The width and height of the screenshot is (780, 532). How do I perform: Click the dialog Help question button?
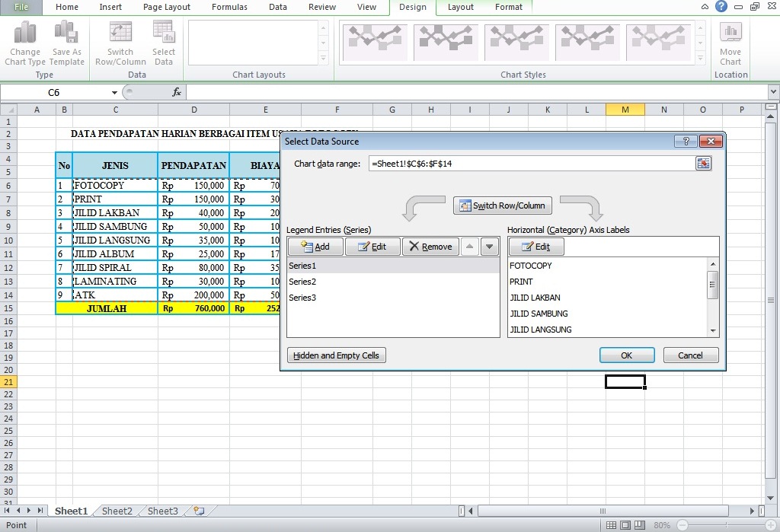click(x=686, y=142)
